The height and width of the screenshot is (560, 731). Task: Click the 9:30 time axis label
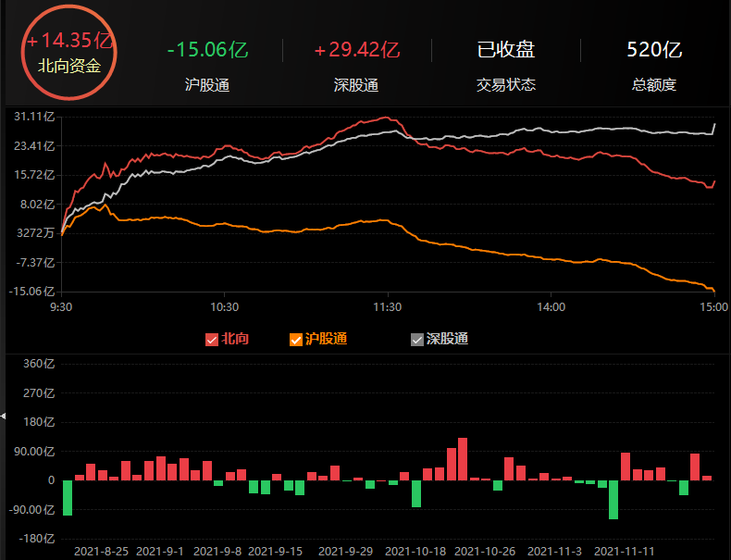[62, 306]
